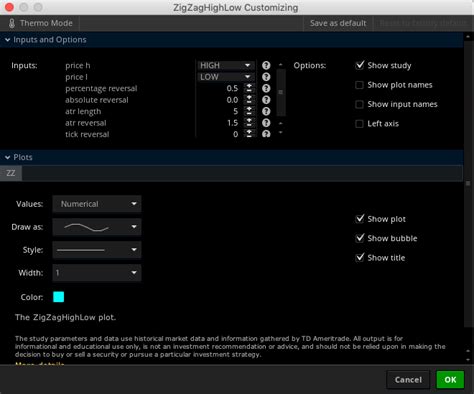Select the ZZ plot tab
The height and width of the screenshot is (394, 474).
pos(11,173)
